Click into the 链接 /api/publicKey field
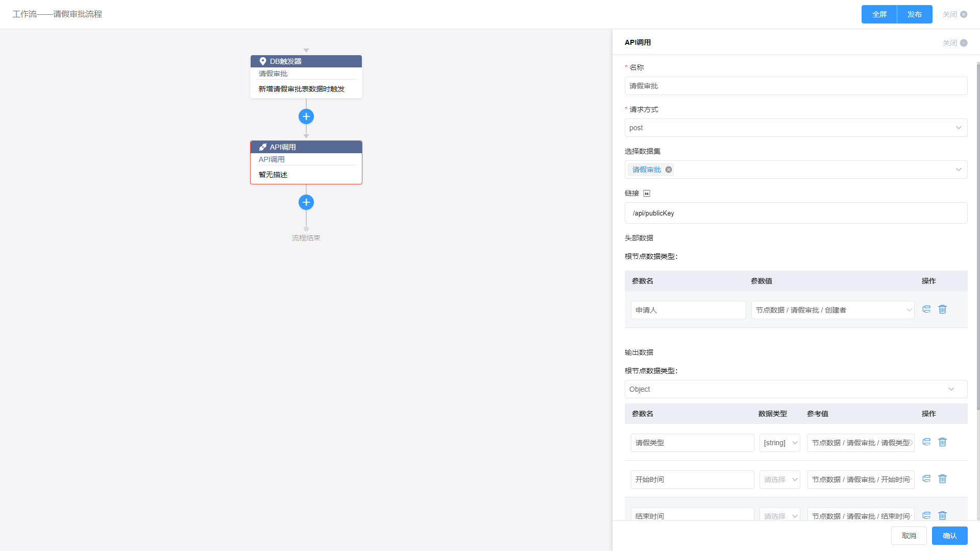Viewport: 980px width, 551px height. click(796, 213)
